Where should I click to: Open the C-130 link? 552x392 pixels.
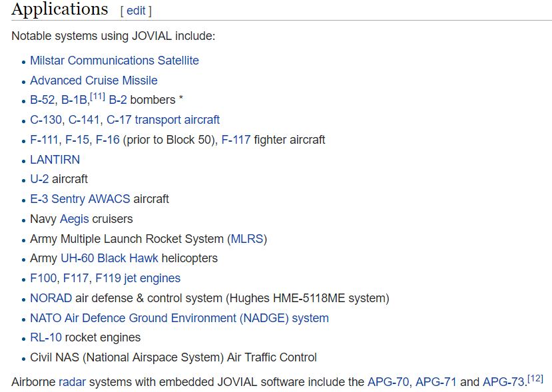click(46, 120)
